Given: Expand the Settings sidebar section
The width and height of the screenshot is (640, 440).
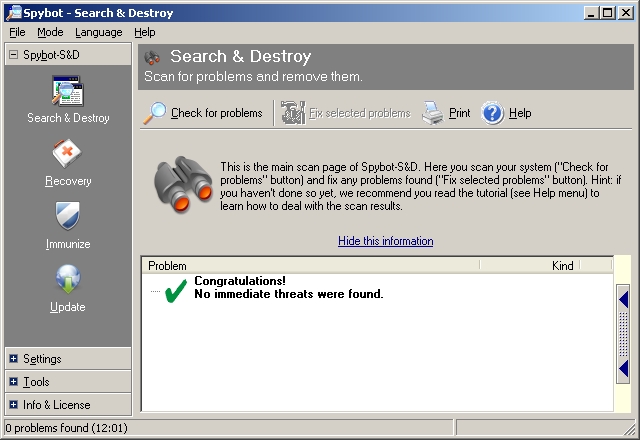Looking at the screenshot, I should coord(13,359).
